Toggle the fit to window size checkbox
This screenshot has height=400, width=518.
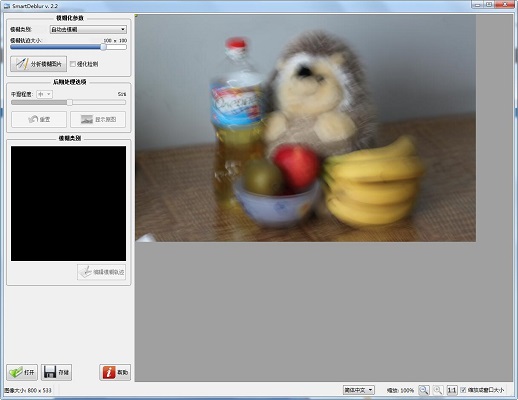coord(463,390)
